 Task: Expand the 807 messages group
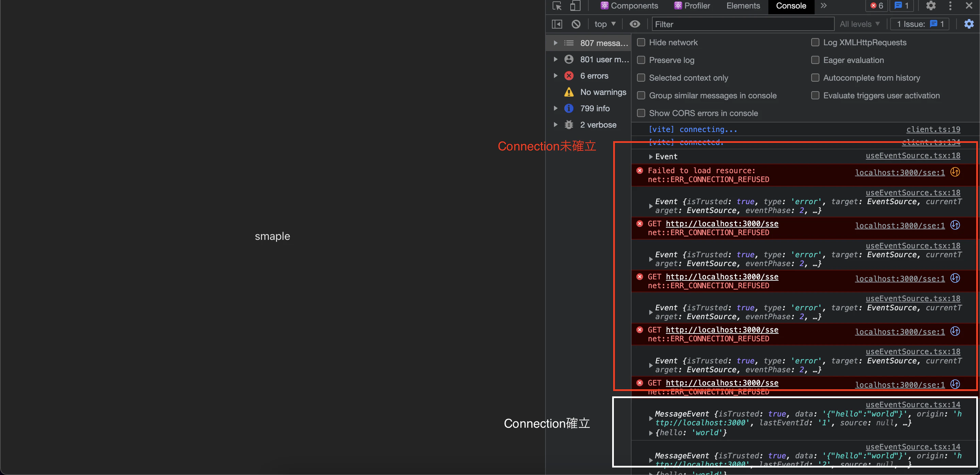tap(555, 43)
